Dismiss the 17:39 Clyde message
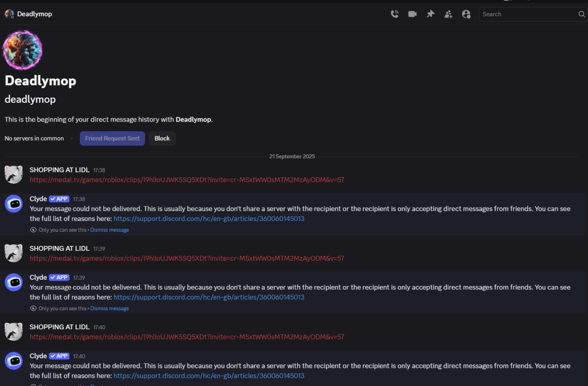The width and height of the screenshot is (588, 386). coord(109,309)
